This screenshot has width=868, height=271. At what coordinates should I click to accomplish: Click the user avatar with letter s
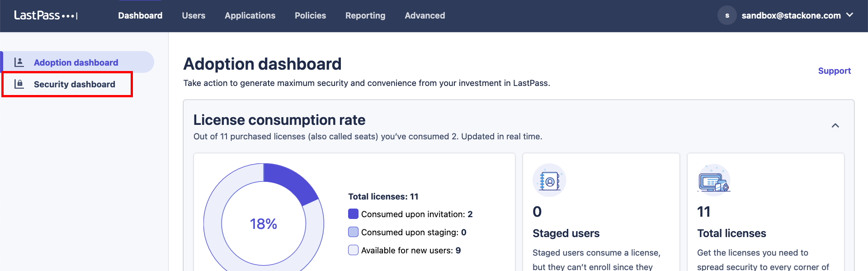click(x=727, y=15)
